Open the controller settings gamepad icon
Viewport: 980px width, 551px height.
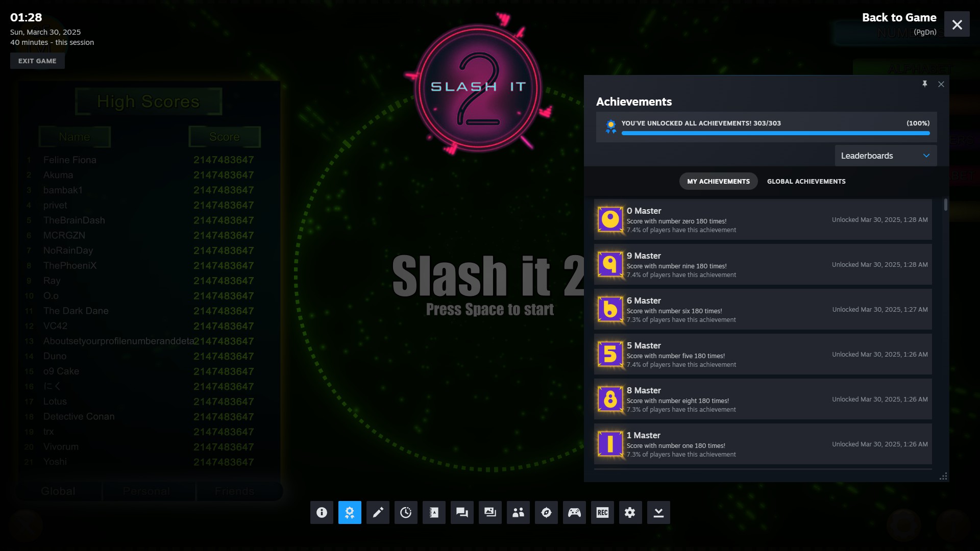(574, 512)
